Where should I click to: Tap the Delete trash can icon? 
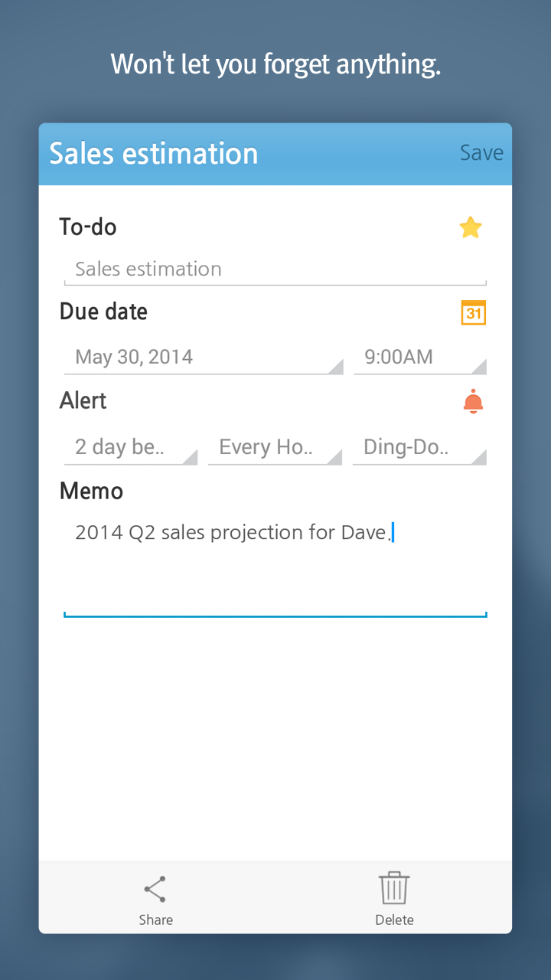click(x=394, y=888)
